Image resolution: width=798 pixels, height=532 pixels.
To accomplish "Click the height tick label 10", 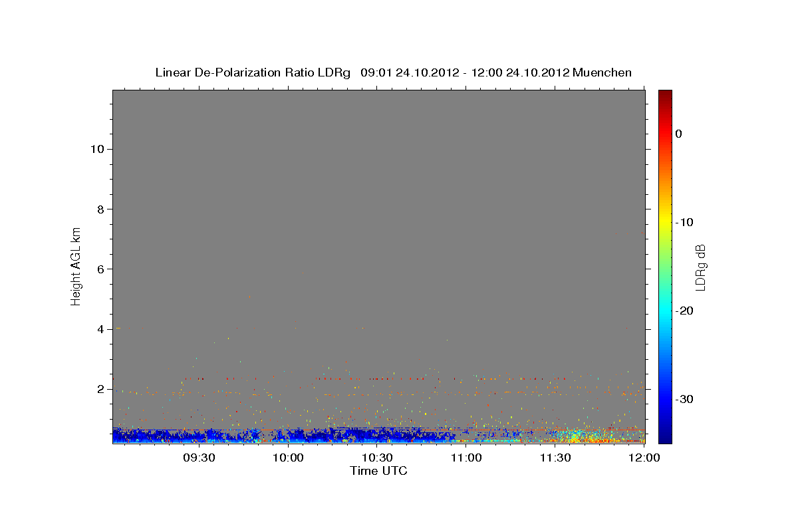I will pos(98,149).
